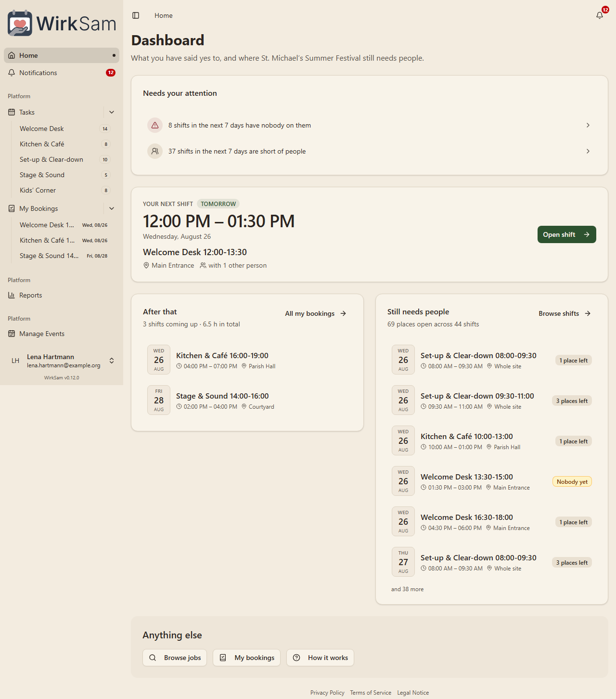
Task: Open the Terms of Service link
Action: click(371, 693)
